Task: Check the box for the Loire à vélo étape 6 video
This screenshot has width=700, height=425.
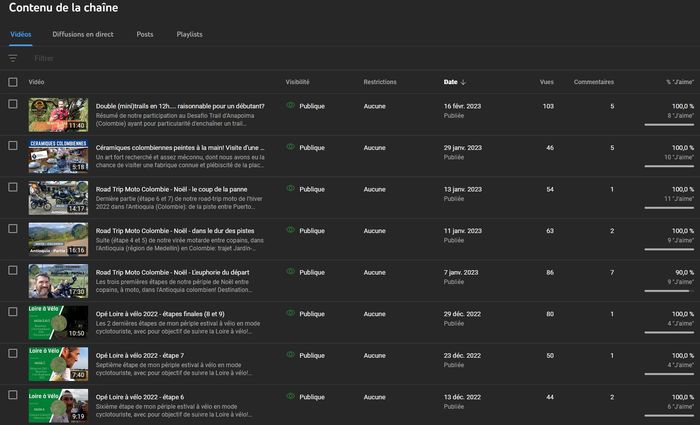Action: click(13, 395)
